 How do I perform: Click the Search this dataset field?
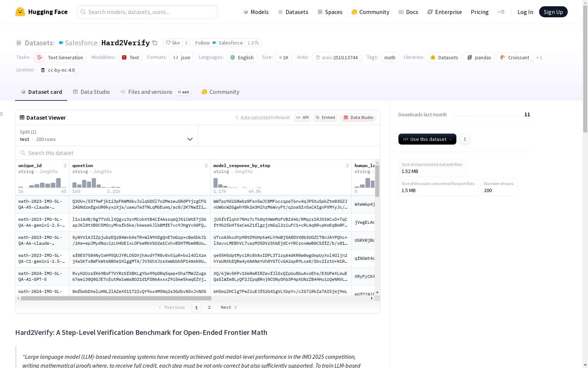pyautogui.click(x=198, y=153)
